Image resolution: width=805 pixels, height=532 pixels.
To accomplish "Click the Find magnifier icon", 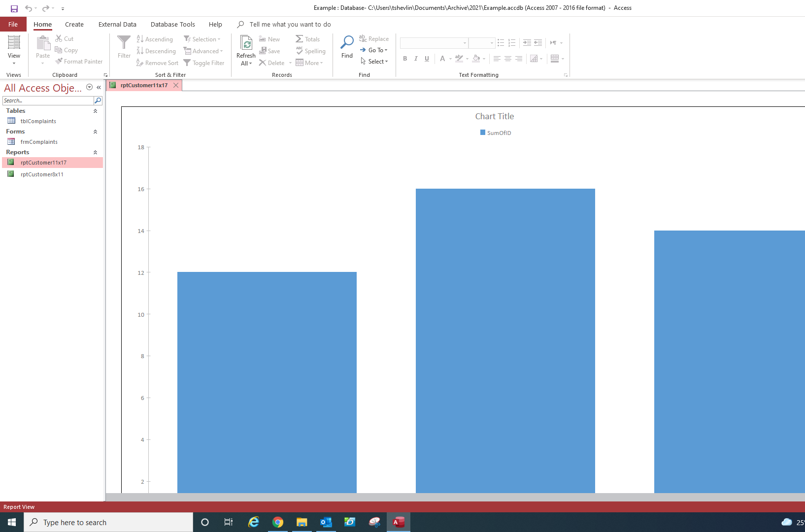I will pyautogui.click(x=347, y=42).
